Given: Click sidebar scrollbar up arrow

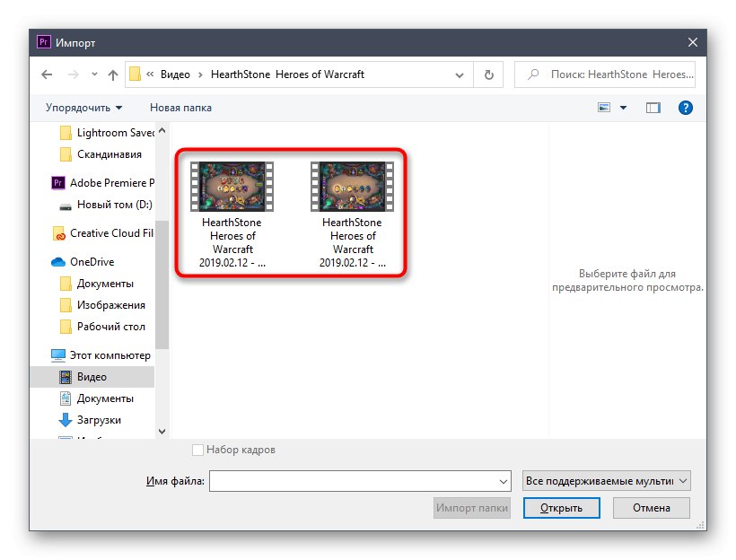Looking at the screenshot, I should pyautogui.click(x=162, y=130).
